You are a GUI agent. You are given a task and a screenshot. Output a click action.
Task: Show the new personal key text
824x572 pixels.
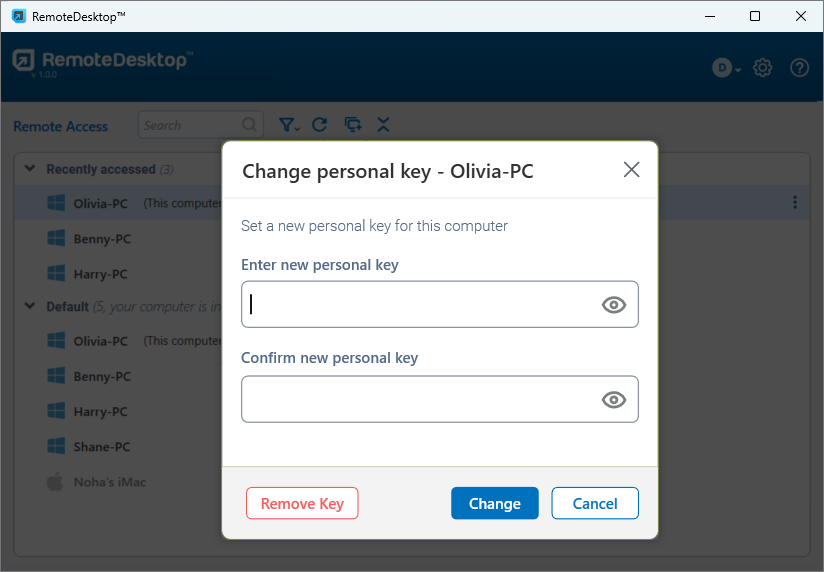[613, 305]
